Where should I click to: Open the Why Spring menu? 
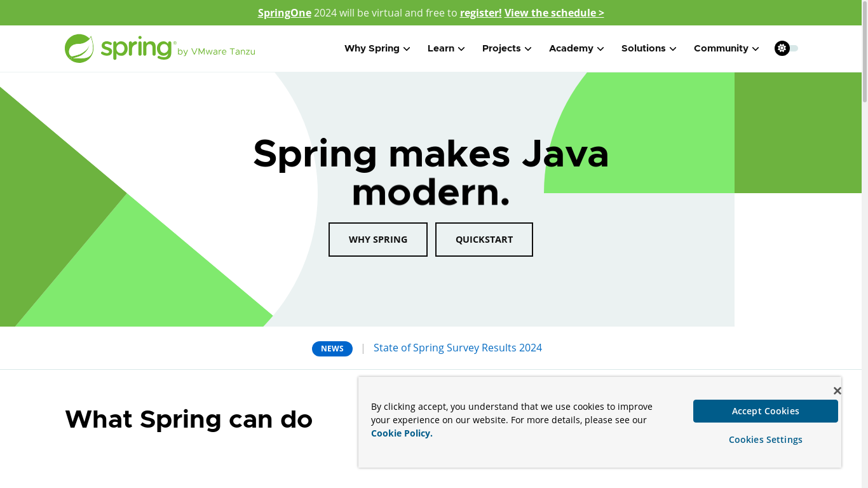coord(377,48)
